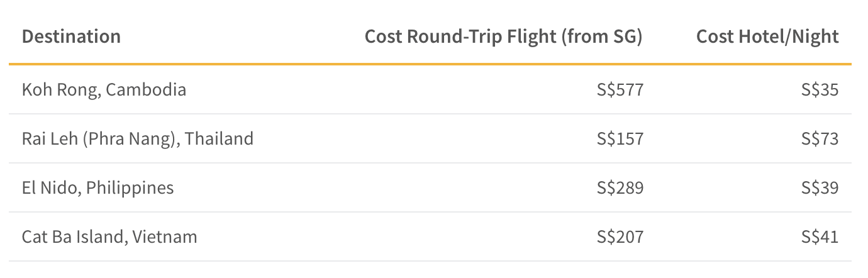Click the word Thailand in second row
868x278 pixels.
(x=220, y=138)
